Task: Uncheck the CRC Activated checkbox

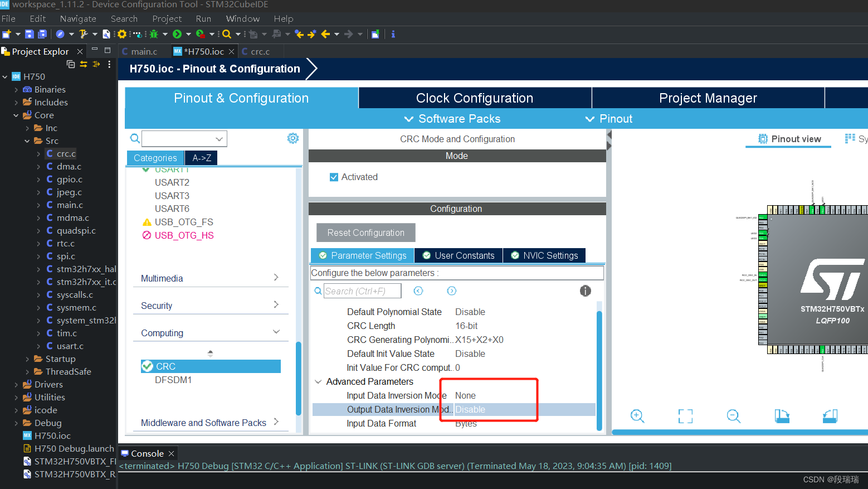Action: pos(334,177)
